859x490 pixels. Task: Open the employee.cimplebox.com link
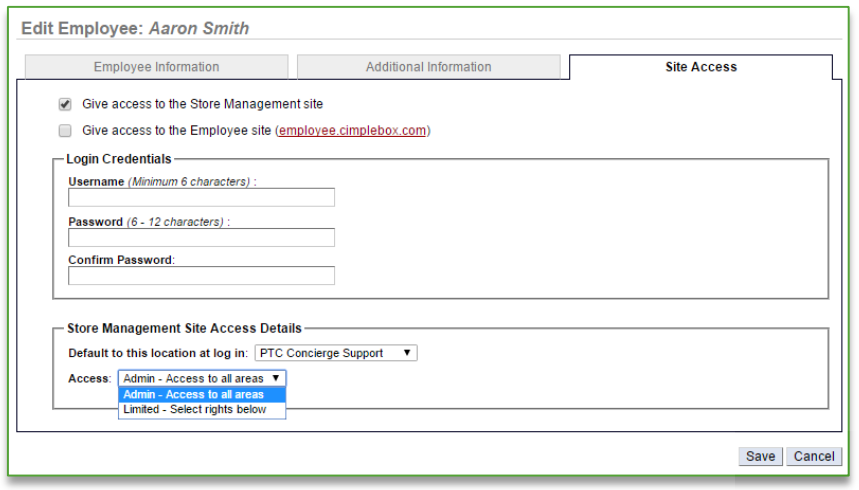coord(352,130)
